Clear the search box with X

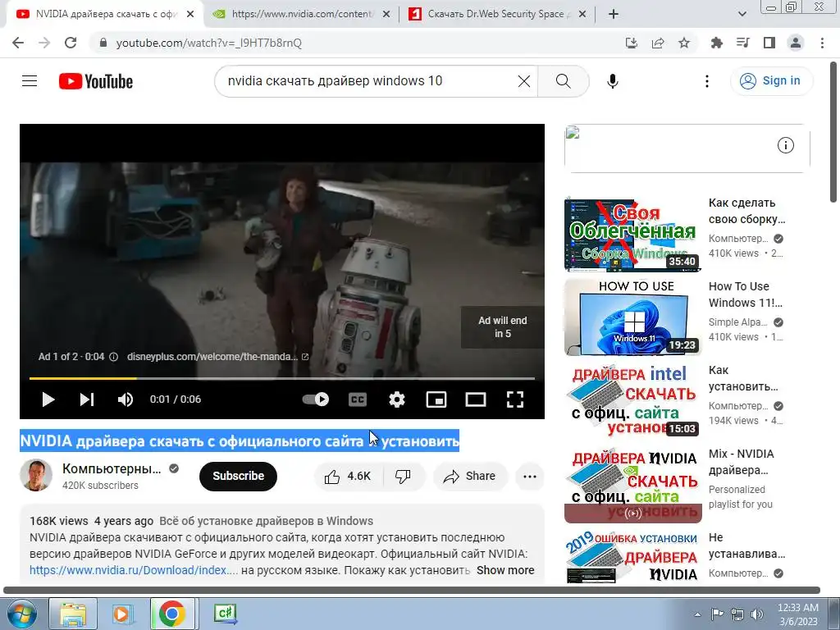pos(524,81)
